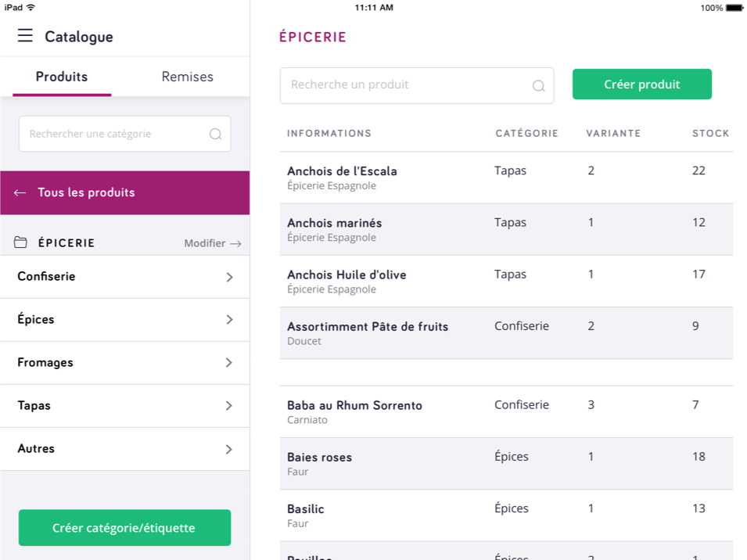This screenshot has height=560, width=747.
Task: Click the Wi-Fi icon in the status bar
Action: coord(31,7)
